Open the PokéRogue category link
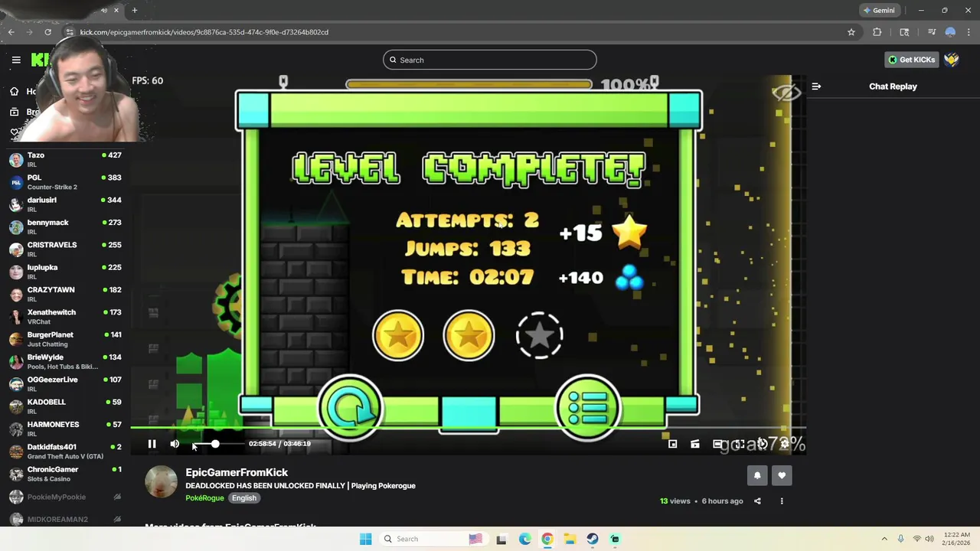Screen dimensions: 980x551 click(204, 498)
